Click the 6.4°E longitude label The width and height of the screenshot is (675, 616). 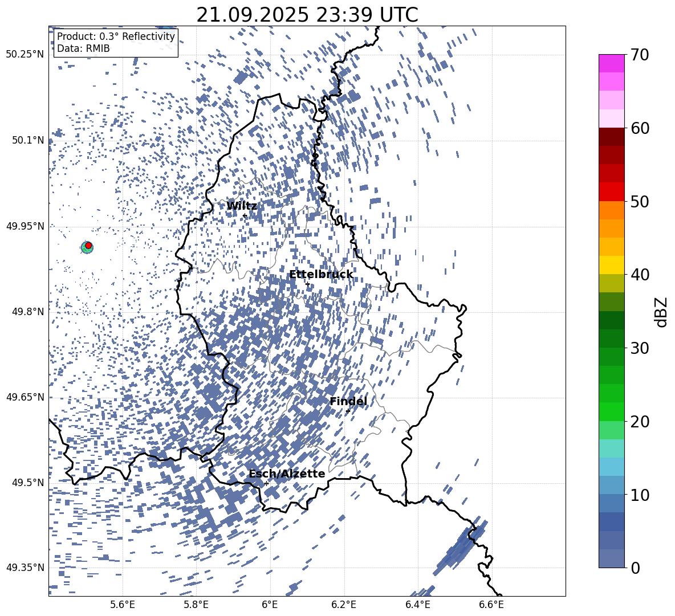click(417, 605)
